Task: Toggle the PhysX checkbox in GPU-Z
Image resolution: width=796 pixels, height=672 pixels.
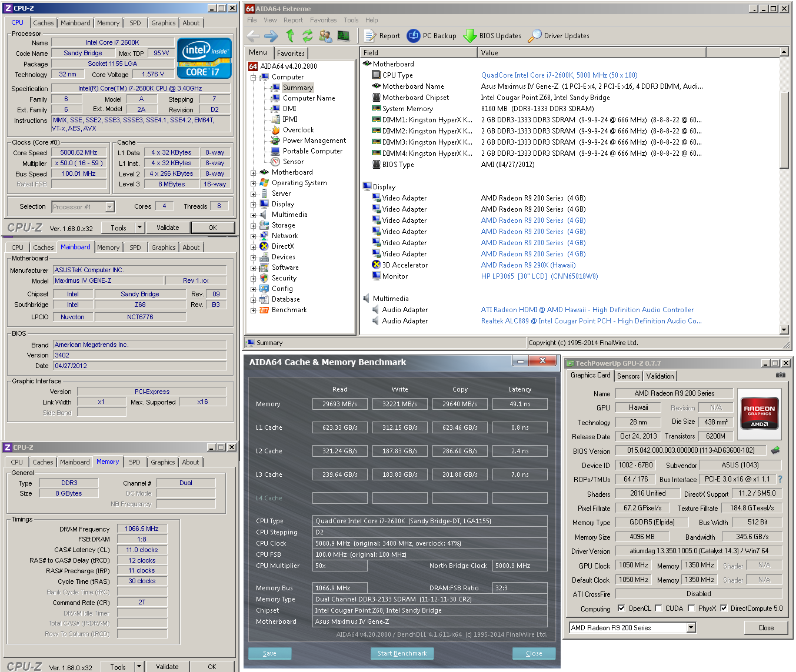Action: 691,609
